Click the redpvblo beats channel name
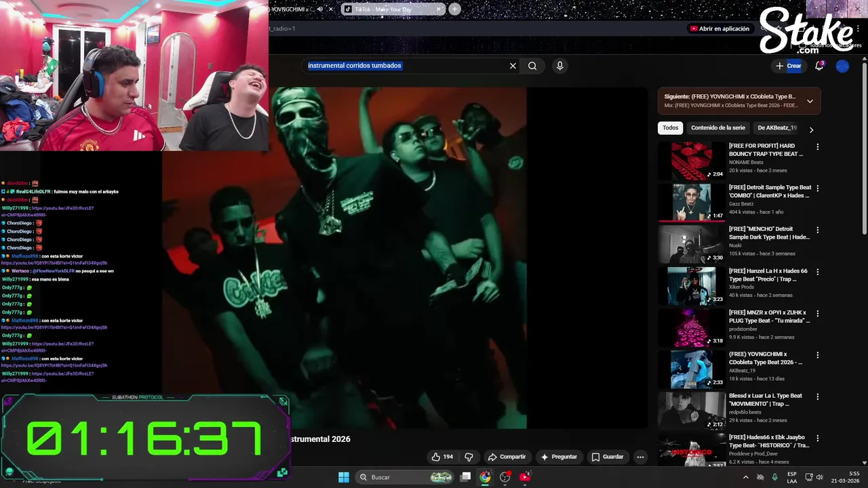Screen dimensions: 868x488 pos(745,411)
